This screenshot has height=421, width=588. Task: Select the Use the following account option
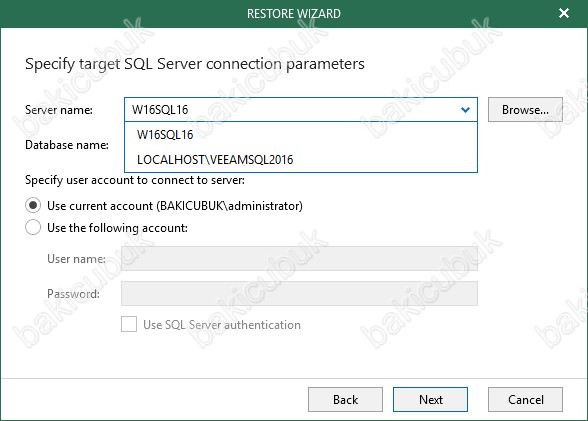(x=33, y=228)
